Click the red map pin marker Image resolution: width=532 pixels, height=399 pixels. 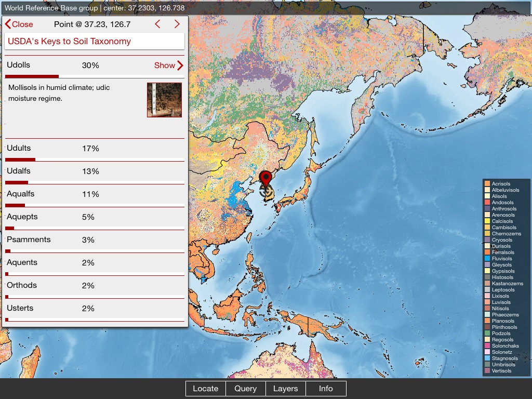coord(266,178)
